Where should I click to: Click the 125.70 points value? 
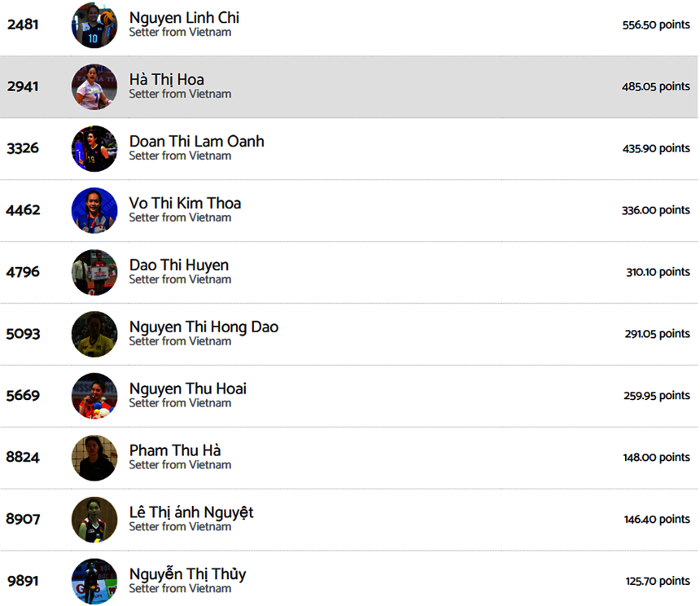[658, 582]
